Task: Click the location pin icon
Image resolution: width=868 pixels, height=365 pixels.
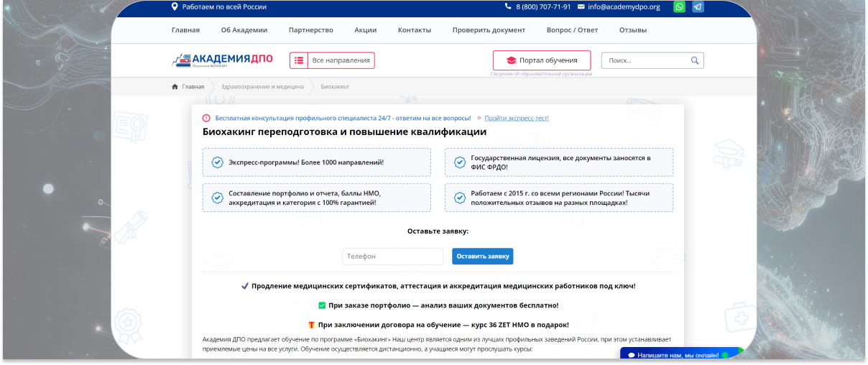Action: pos(175,6)
